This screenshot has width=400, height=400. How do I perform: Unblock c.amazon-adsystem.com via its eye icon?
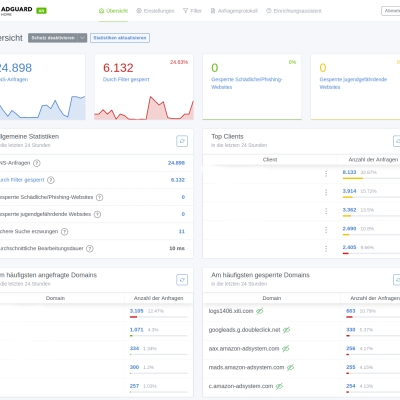point(279,386)
